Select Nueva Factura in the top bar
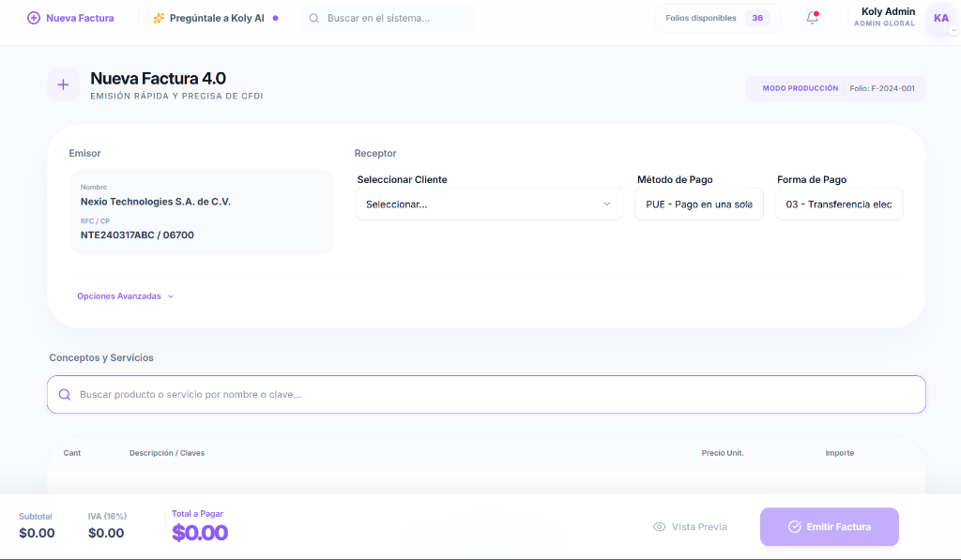 coord(79,18)
